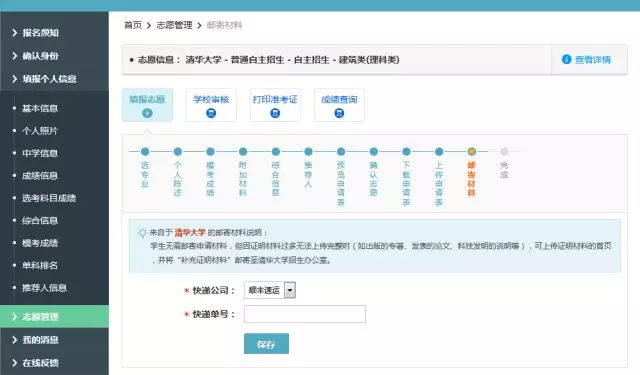Click the lock icon under 打印准考证

coord(275,113)
